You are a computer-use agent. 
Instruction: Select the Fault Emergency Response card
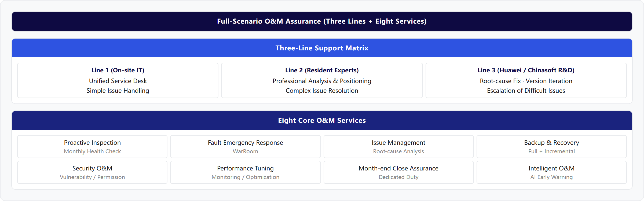point(246,147)
